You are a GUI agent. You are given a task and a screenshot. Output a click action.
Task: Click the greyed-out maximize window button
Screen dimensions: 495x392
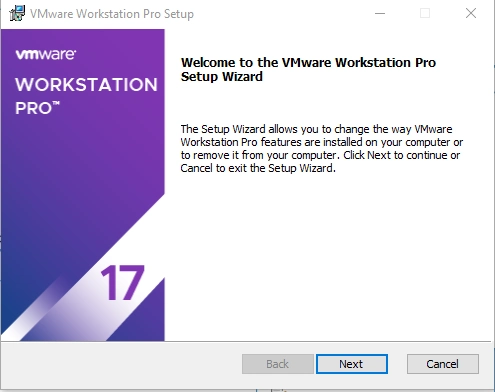[425, 13]
